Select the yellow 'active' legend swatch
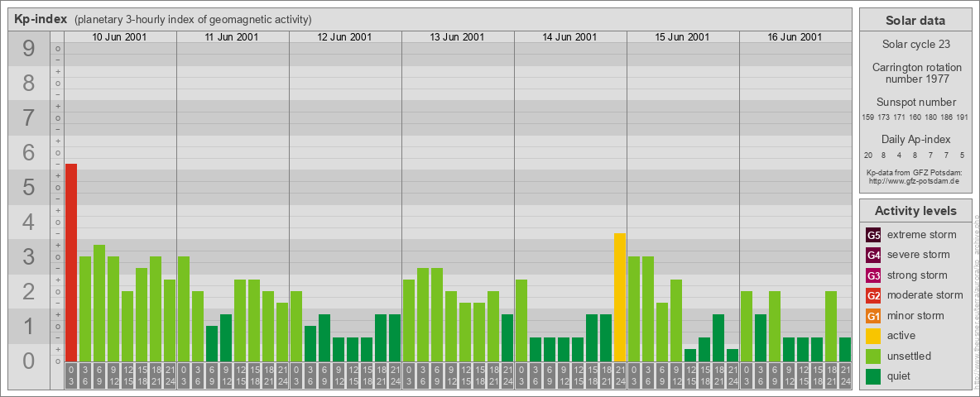This screenshot has width=980, height=397. [873, 336]
